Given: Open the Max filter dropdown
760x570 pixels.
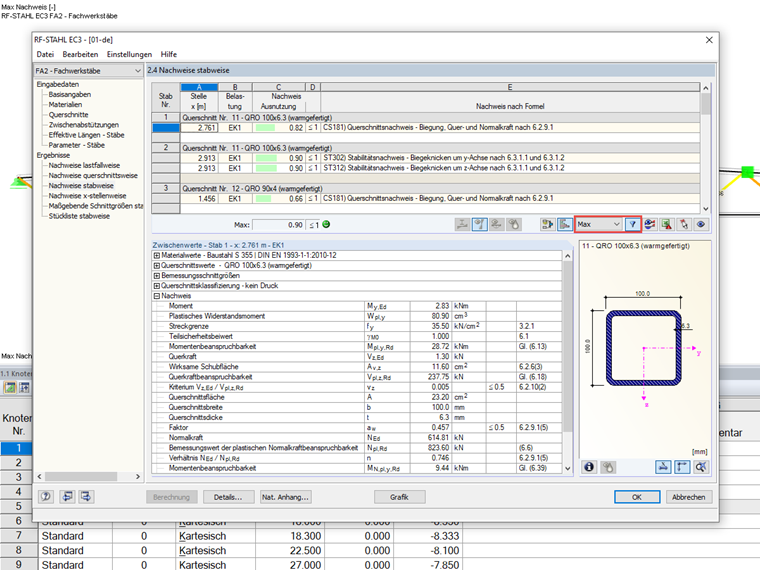Looking at the screenshot, I should [x=599, y=224].
